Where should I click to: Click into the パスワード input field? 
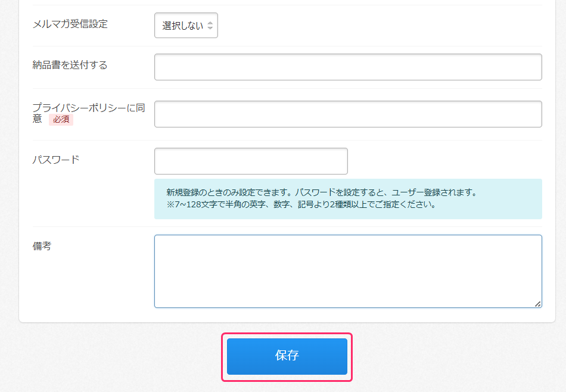(x=251, y=161)
